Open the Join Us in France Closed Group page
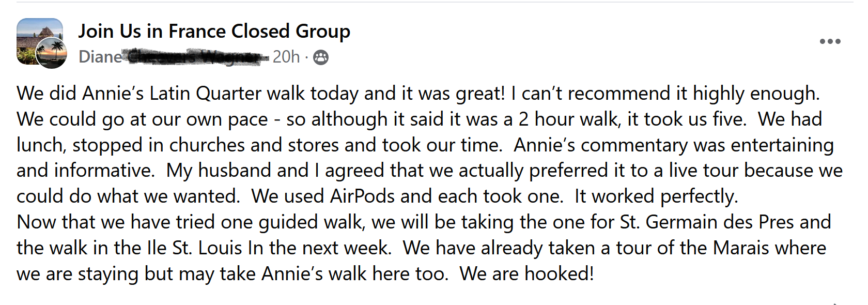Image resolution: width=868 pixels, height=305 pixels. (x=214, y=31)
